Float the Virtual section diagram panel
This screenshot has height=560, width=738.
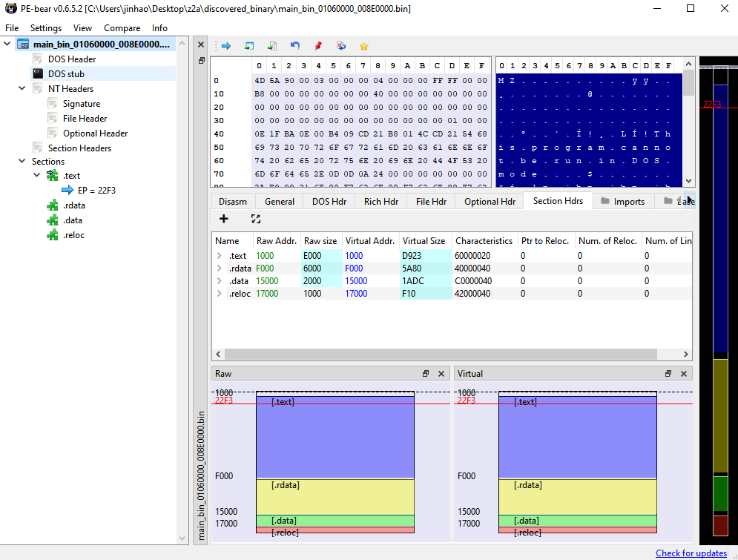[x=668, y=374]
